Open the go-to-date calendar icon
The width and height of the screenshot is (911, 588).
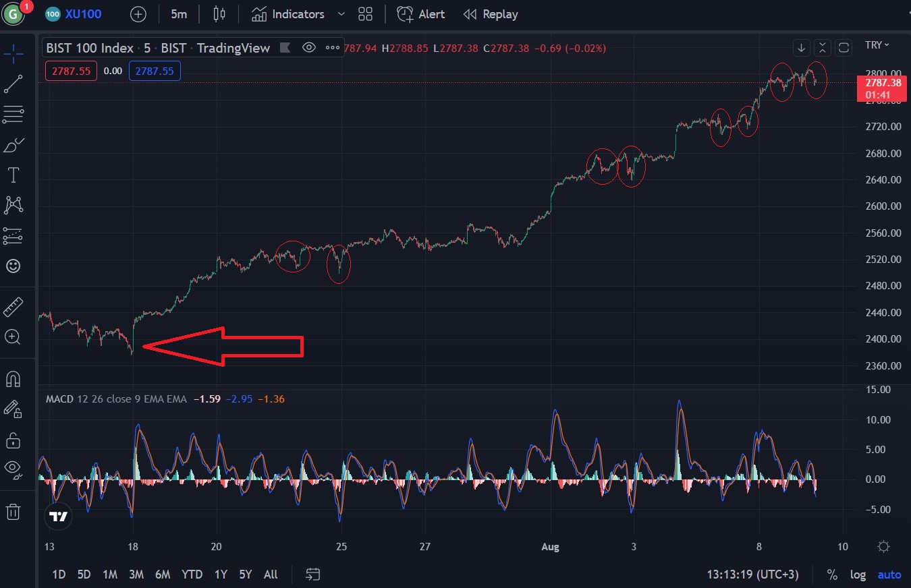pos(312,575)
